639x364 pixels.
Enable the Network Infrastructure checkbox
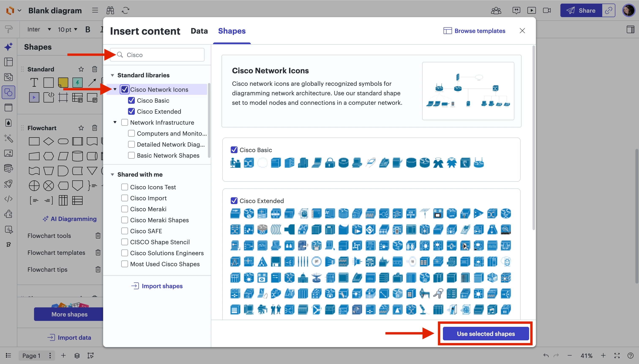click(124, 123)
